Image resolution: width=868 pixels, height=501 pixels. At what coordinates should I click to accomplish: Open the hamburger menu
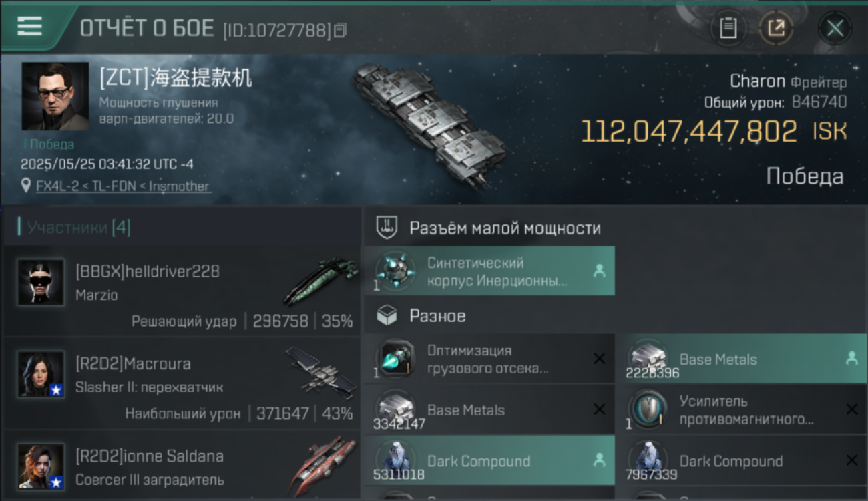point(29,26)
